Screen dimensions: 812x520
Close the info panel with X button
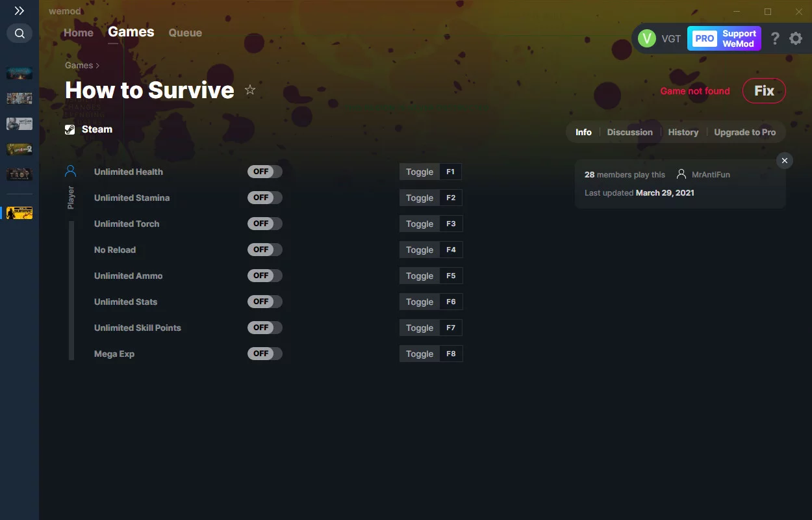tap(785, 161)
